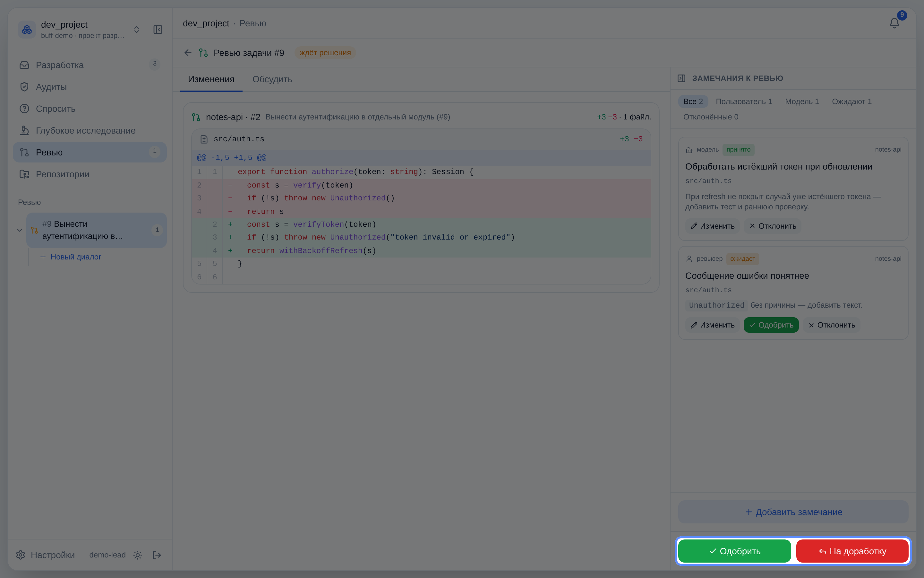Image resolution: width=924 pixels, height=578 pixels.
Task: Approve the Сообщение ошибки понятнее remark
Action: [x=771, y=325]
